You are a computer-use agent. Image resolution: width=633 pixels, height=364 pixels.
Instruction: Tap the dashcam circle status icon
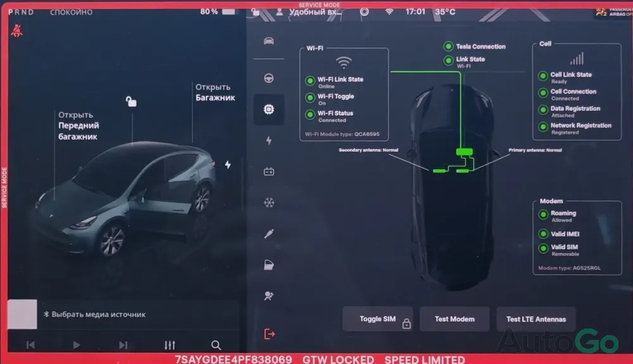[x=364, y=11]
